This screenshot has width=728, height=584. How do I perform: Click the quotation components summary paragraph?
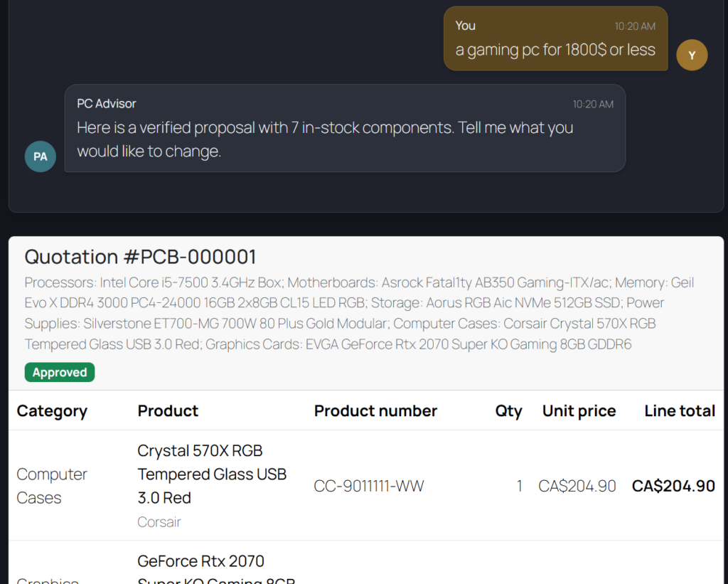point(359,313)
